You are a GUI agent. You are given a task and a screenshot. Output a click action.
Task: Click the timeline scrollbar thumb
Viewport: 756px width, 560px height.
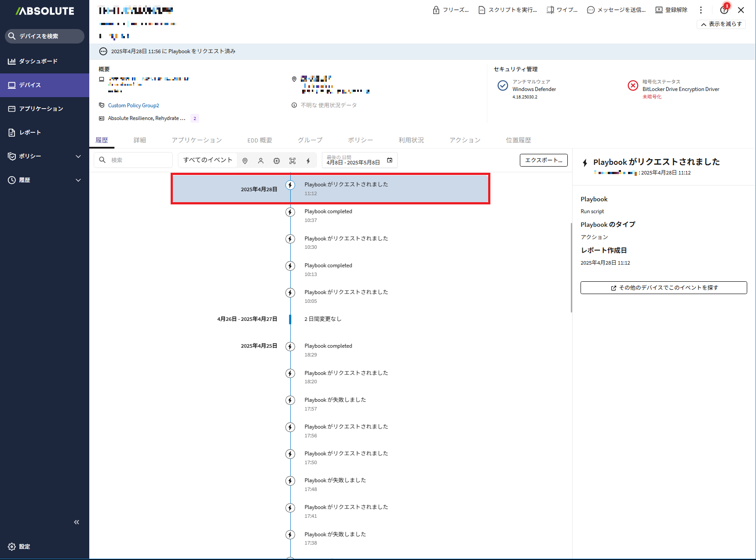(571, 267)
